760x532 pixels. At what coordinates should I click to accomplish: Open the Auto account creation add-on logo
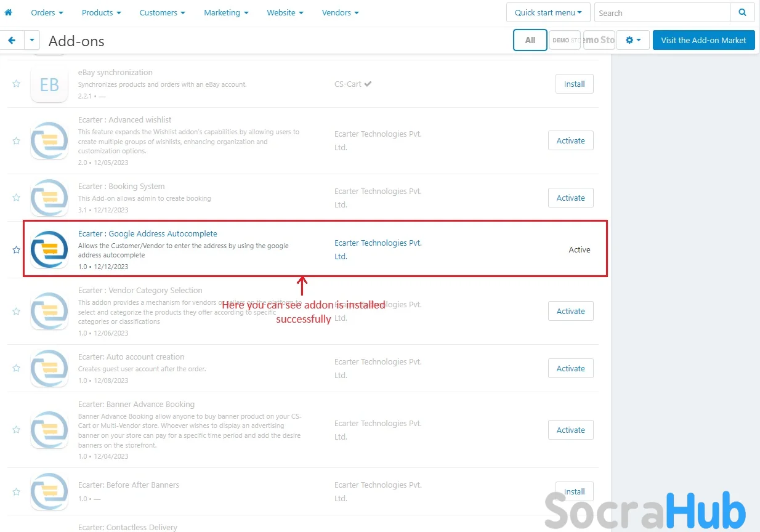pos(49,368)
